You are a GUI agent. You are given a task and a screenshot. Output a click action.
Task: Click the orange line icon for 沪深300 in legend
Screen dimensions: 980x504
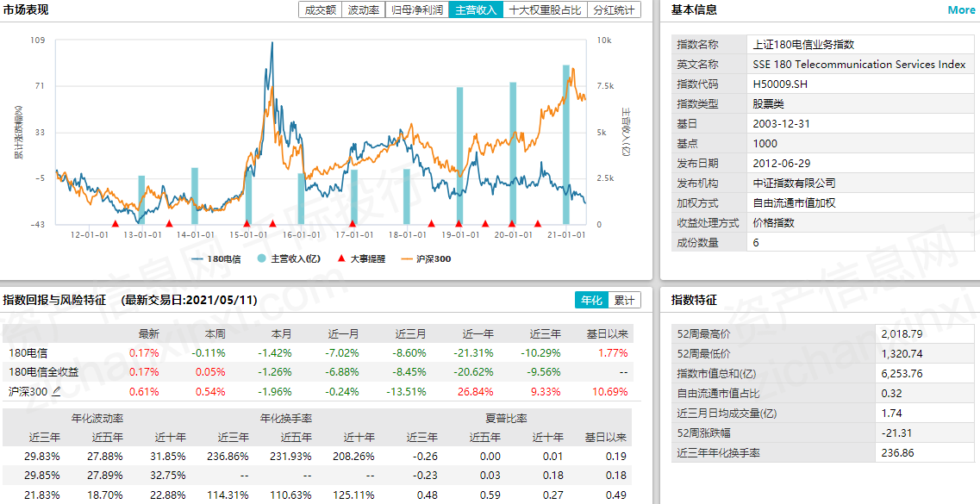tap(407, 258)
